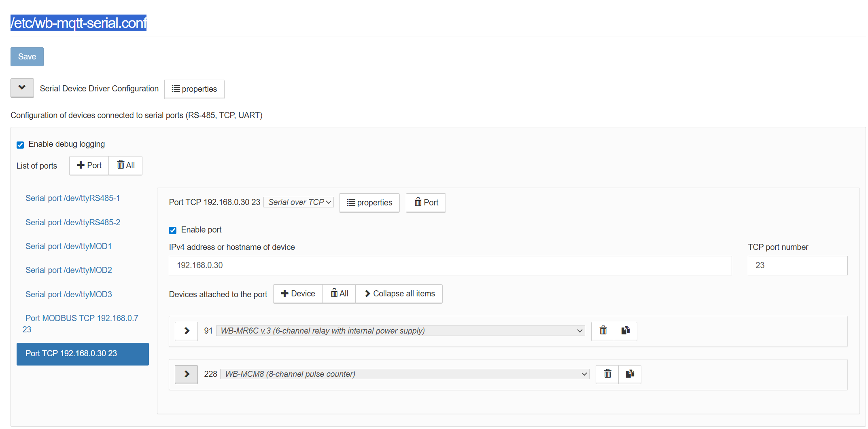
Task: Copy the WB-MCM8 device entry
Action: click(630, 374)
